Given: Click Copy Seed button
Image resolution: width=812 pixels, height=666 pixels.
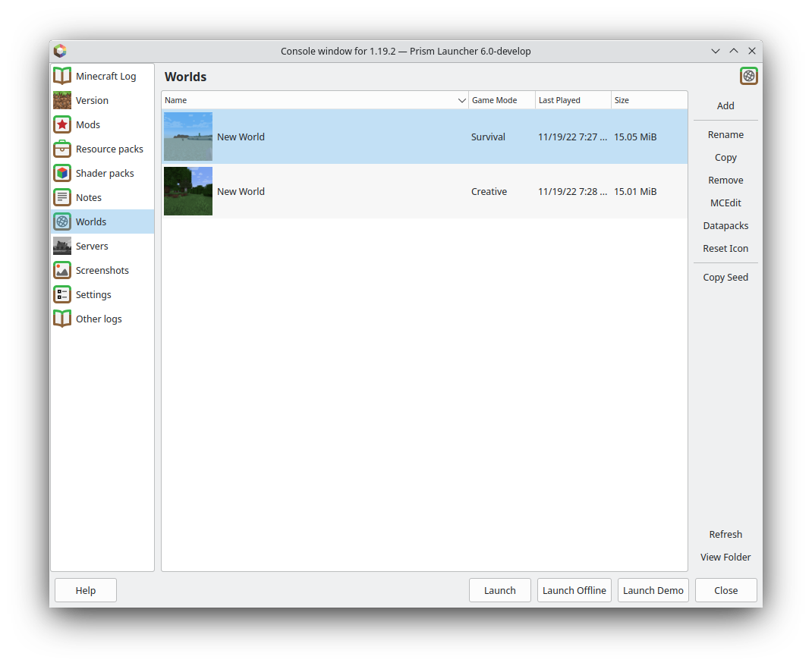Looking at the screenshot, I should coord(725,277).
